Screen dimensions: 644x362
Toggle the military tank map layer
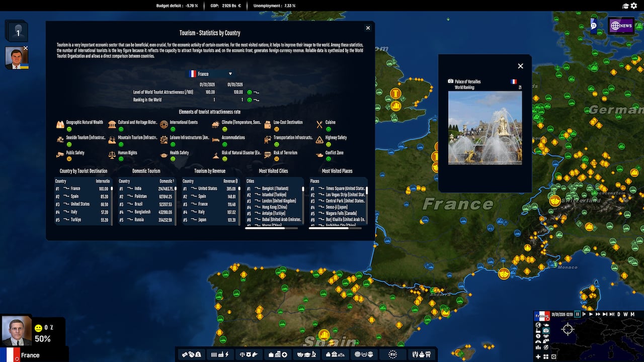click(546, 325)
